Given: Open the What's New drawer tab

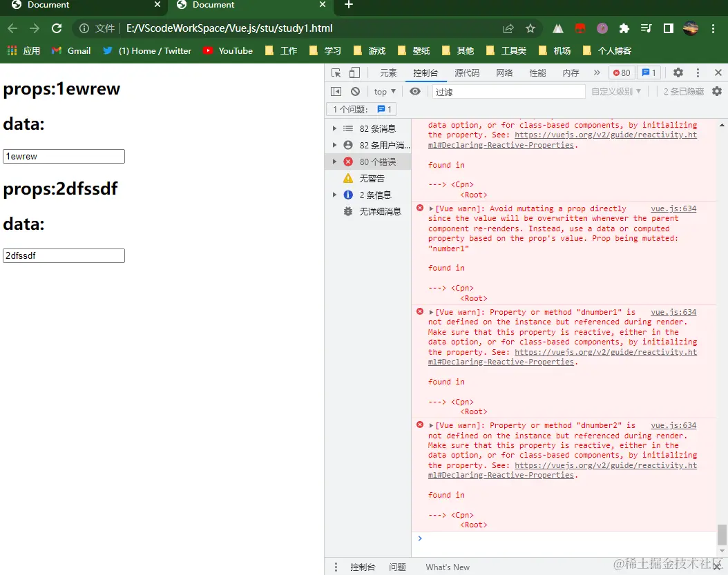Looking at the screenshot, I should pyautogui.click(x=448, y=567).
